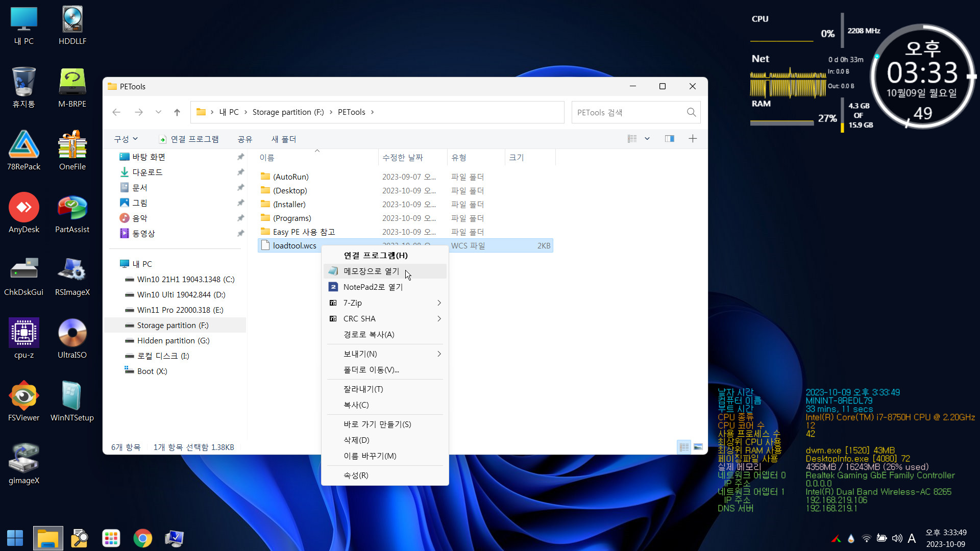Select 이름 바꾸기(M) menu entry
The width and height of the screenshot is (980, 551).
coord(385,456)
